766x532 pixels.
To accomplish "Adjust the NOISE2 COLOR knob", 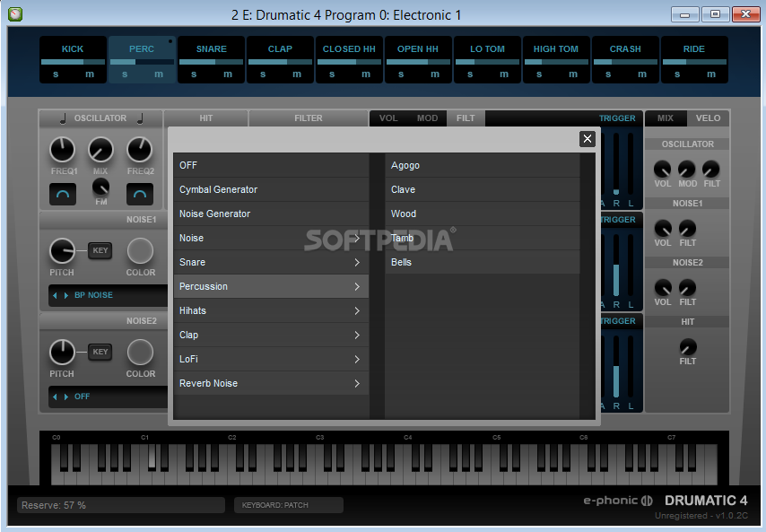I will [x=140, y=353].
